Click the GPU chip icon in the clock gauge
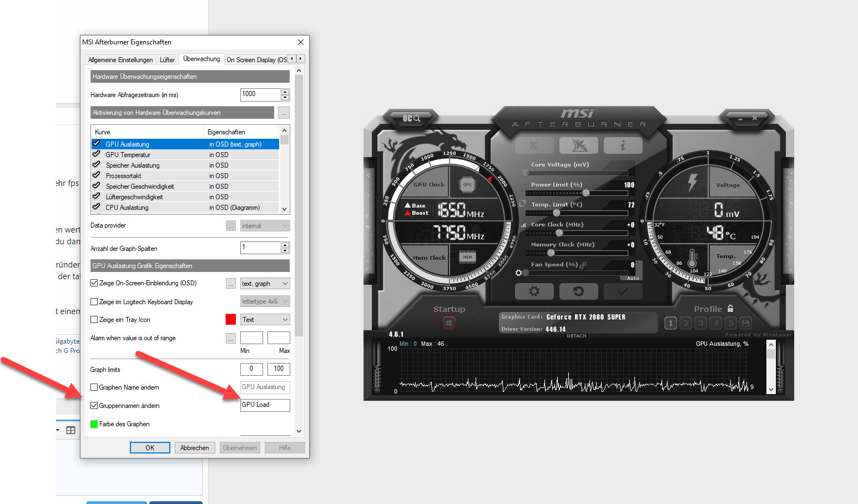858x504 pixels. 468,184
